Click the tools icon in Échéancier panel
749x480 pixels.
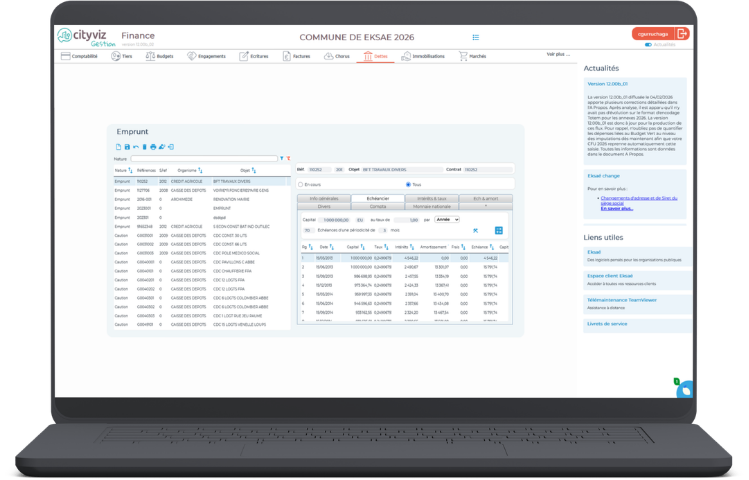point(476,231)
